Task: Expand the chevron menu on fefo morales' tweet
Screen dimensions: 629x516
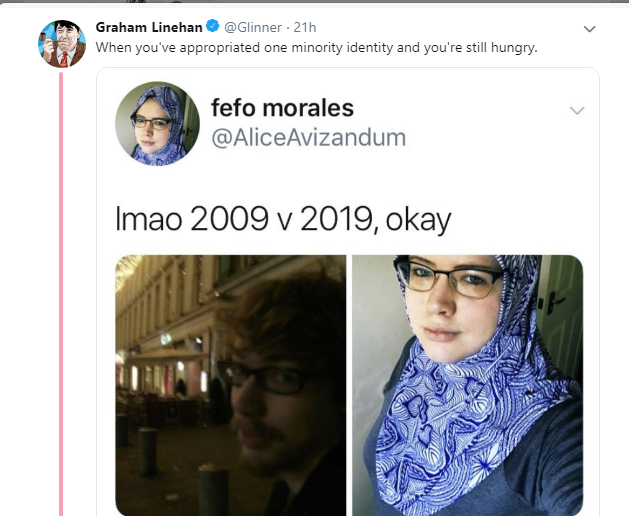Action: [577, 110]
